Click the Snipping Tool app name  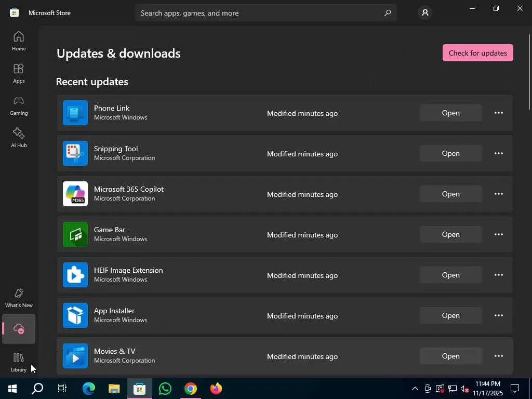pyautogui.click(x=116, y=149)
